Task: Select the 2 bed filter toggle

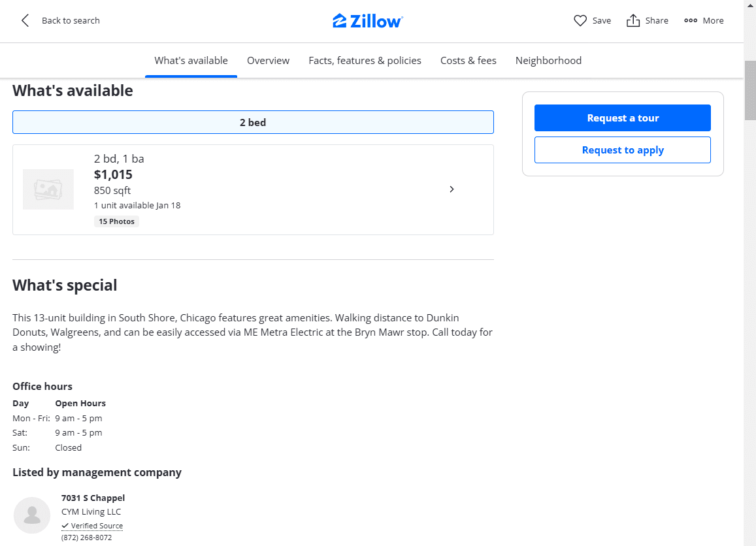Action: [253, 122]
